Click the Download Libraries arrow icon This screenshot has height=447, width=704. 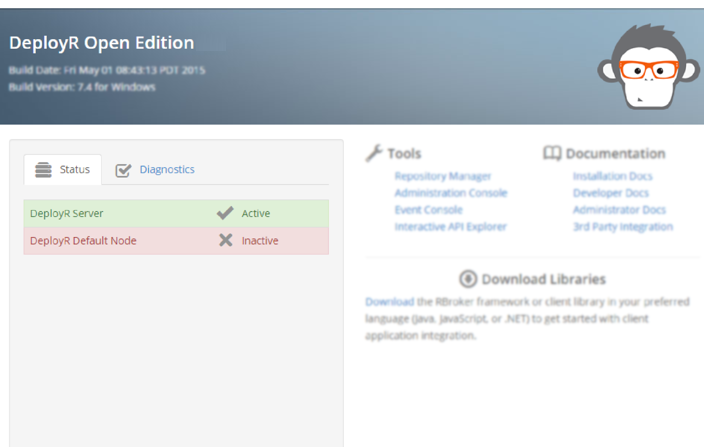click(468, 279)
